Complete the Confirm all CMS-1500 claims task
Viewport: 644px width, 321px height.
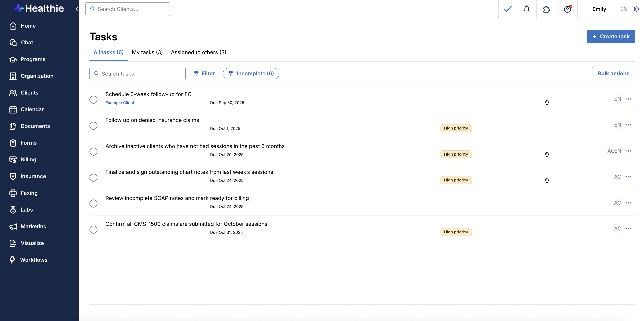93,229
